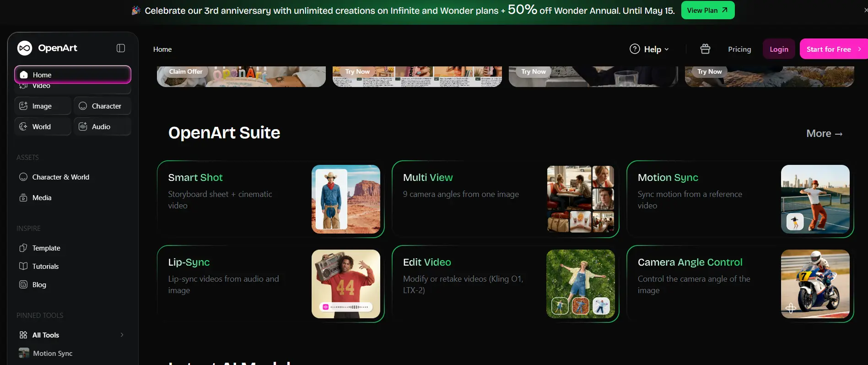
Task: Open the Blog link
Action: coord(73,284)
